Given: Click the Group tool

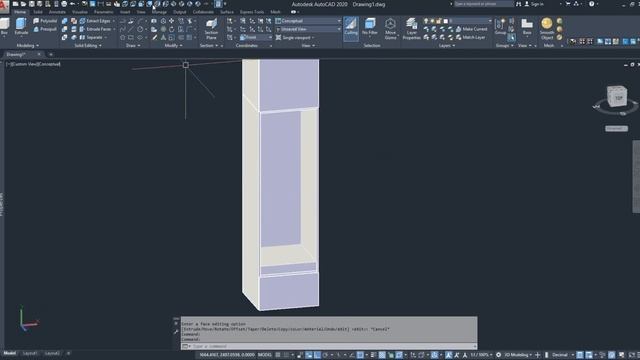Looking at the screenshot, I should click(x=500, y=27).
